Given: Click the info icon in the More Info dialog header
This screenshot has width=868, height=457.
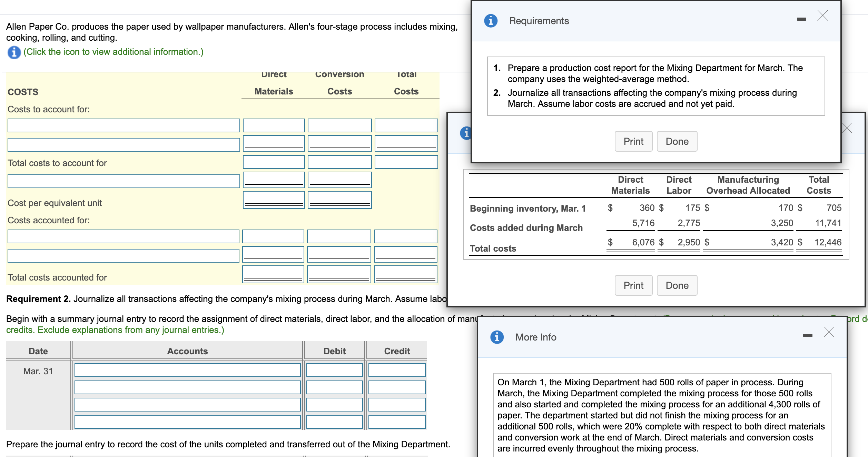Looking at the screenshot, I should [497, 337].
